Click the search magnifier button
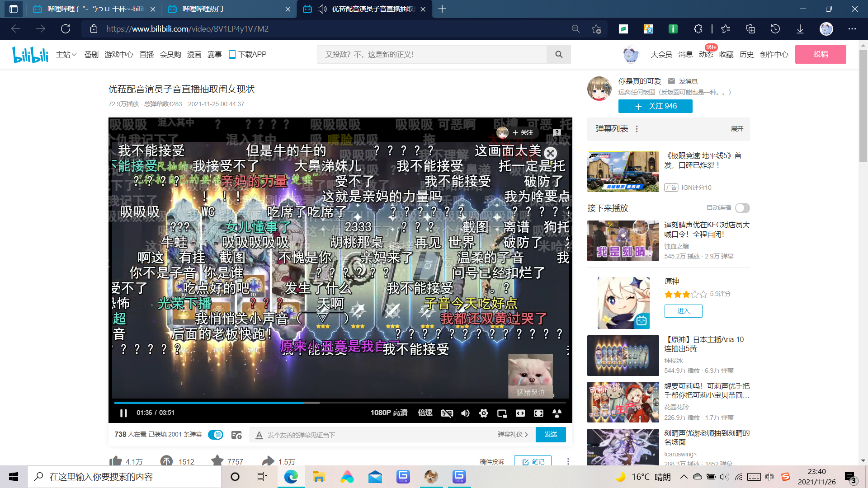 [x=559, y=54]
